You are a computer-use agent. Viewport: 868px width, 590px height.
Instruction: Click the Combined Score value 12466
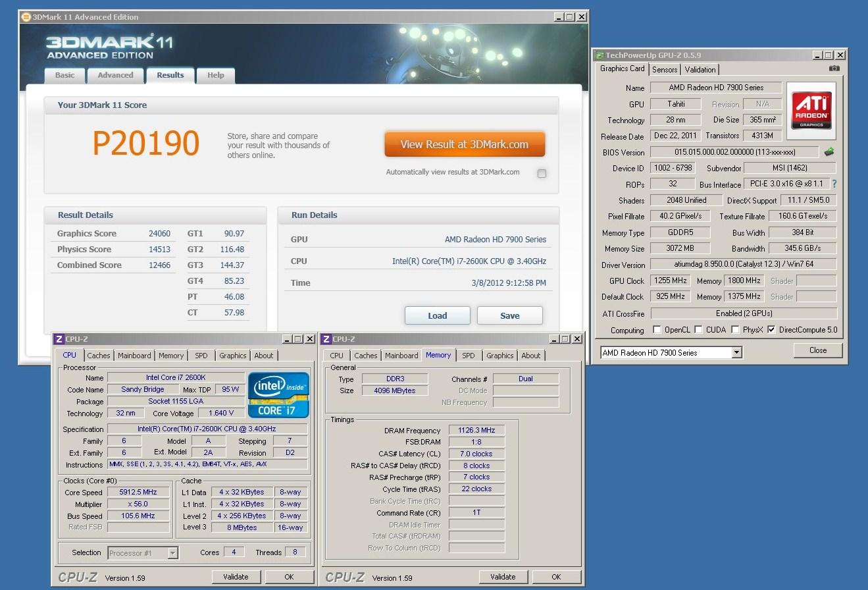coord(159,265)
